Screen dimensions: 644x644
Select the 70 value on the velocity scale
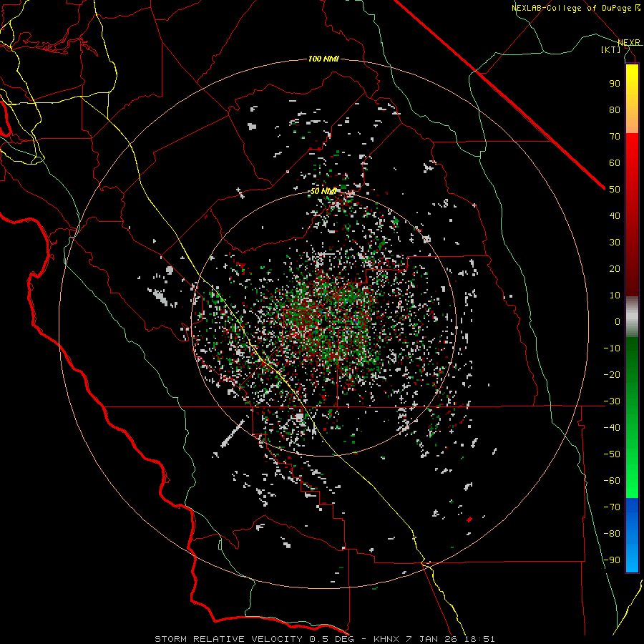(615, 137)
